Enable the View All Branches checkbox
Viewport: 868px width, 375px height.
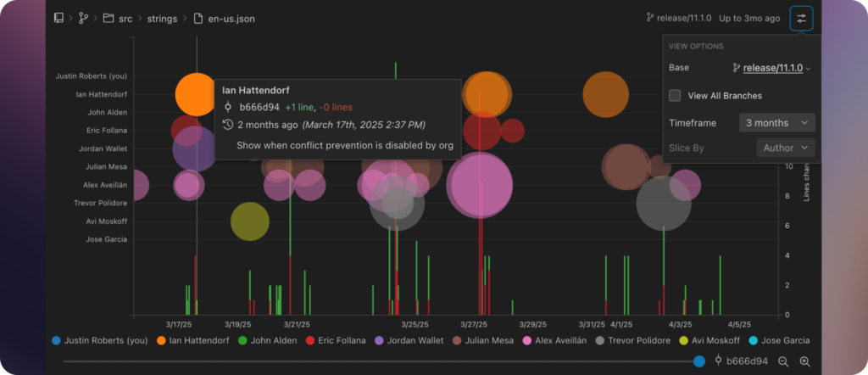[x=675, y=95]
